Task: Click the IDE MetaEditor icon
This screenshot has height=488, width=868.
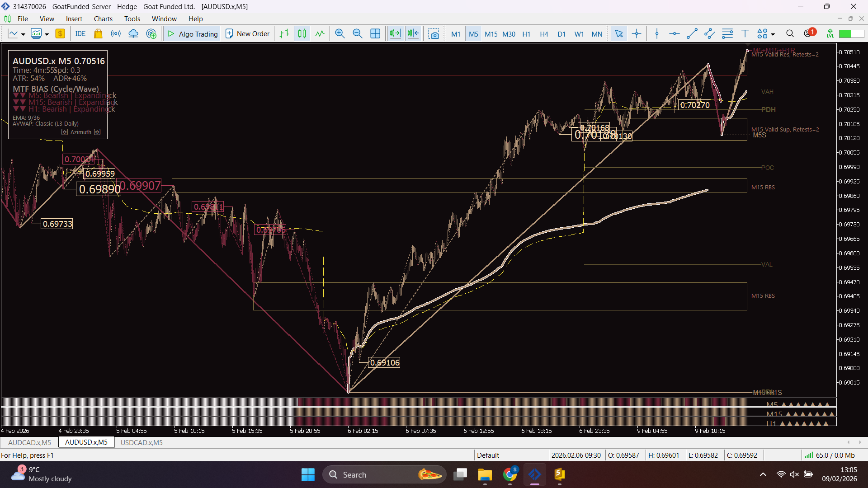Action: pyautogui.click(x=80, y=34)
